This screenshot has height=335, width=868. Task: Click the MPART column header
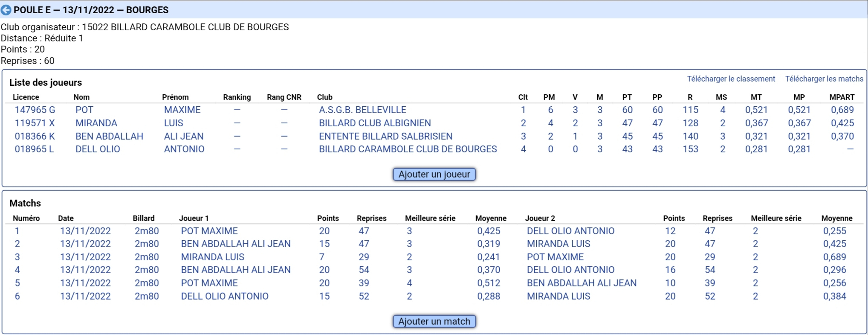842,97
